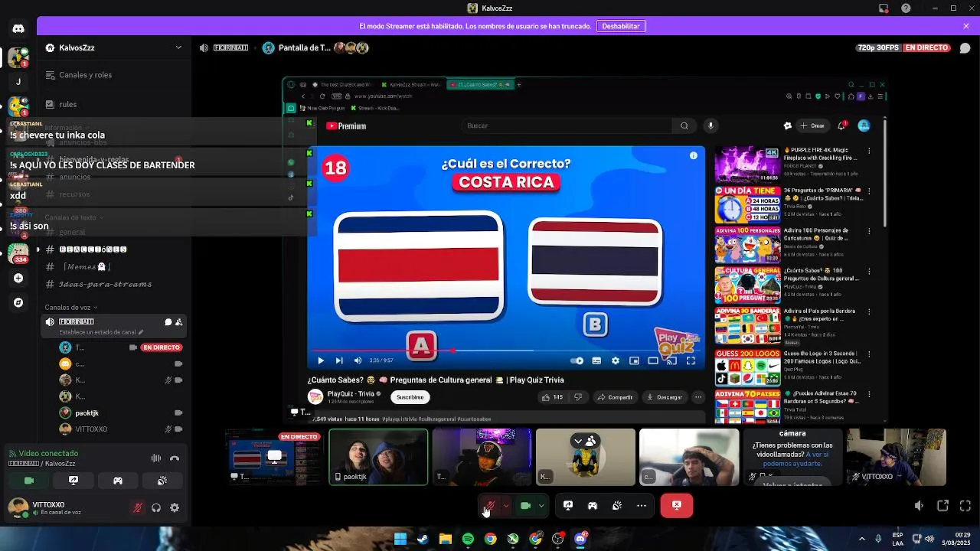Image resolution: width=980 pixels, height=551 pixels.
Task: Share your screen from the voice panel
Action: (x=73, y=481)
